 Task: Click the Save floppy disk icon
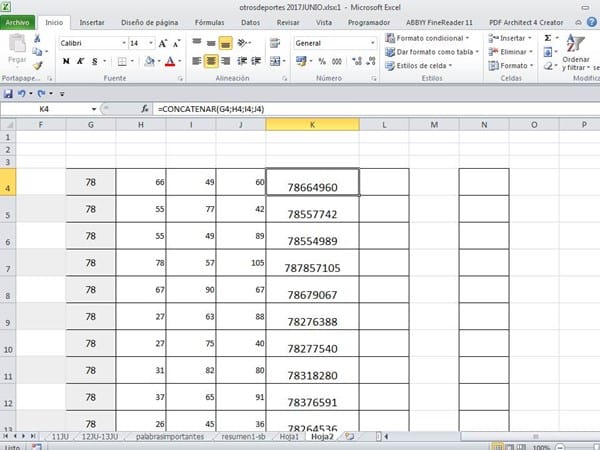pos(8,93)
